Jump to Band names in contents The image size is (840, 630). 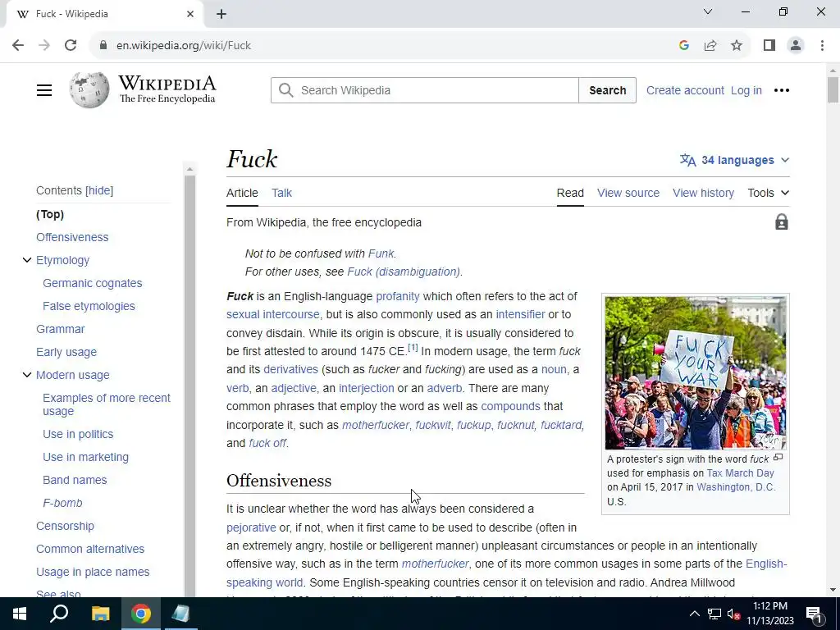pos(75,480)
